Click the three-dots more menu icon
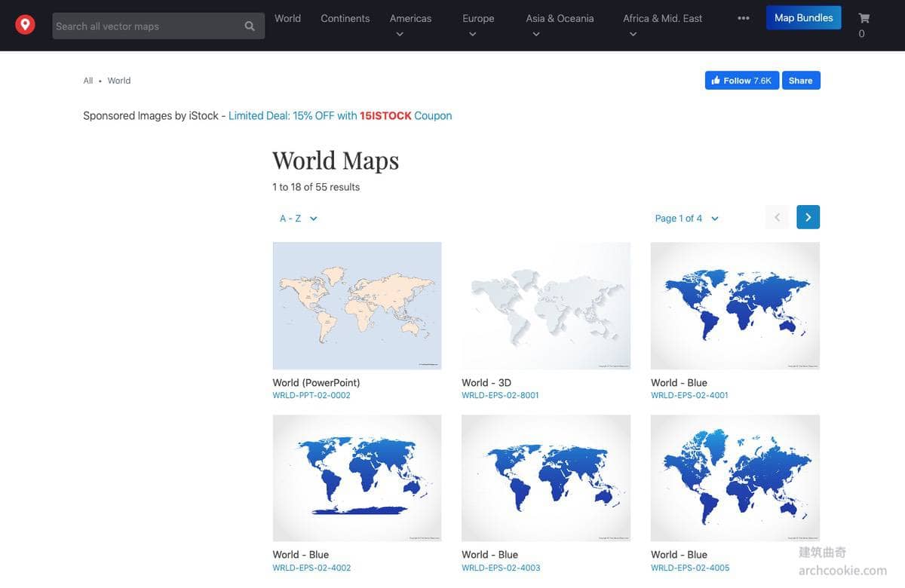 click(744, 19)
